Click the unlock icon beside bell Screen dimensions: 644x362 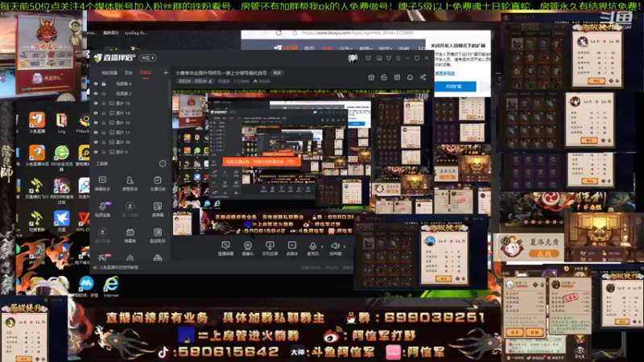coord(384,77)
